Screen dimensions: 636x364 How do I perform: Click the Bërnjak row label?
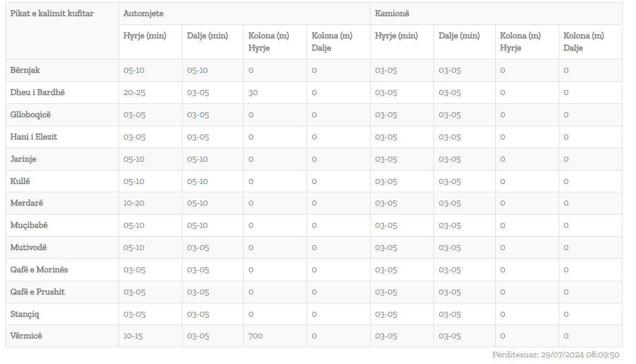coord(25,70)
